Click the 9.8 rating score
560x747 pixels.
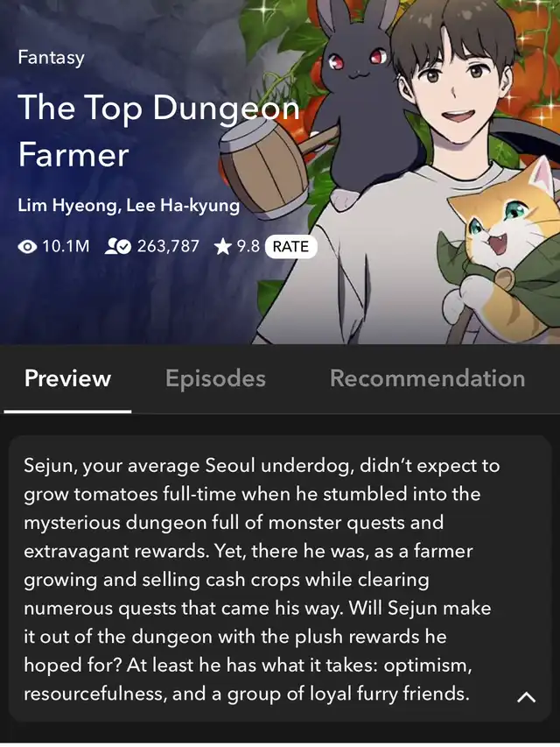click(x=248, y=246)
